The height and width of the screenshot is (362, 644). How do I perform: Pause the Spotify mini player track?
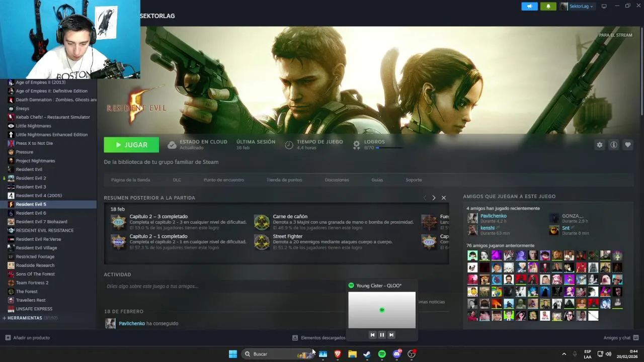coord(382,335)
